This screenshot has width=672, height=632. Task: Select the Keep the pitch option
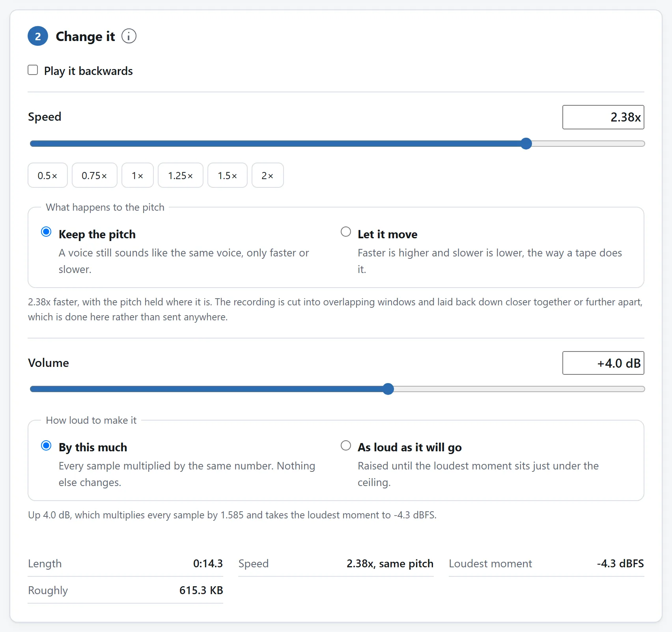(46, 232)
